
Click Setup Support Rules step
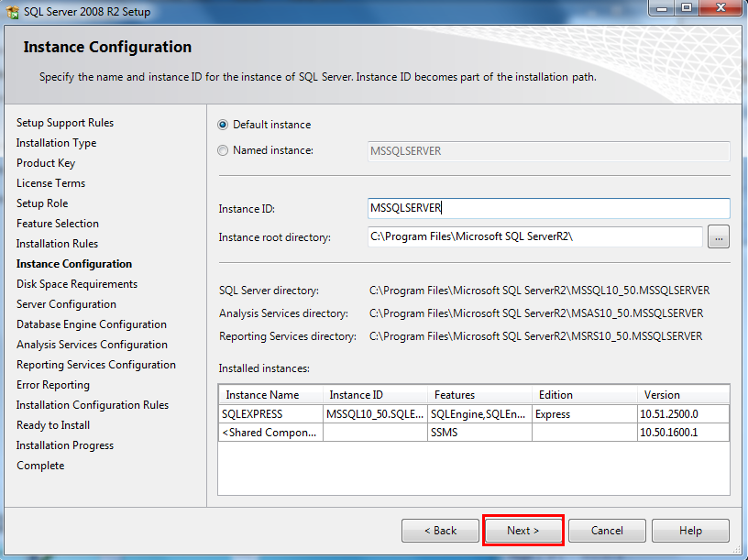[x=65, y=123]
